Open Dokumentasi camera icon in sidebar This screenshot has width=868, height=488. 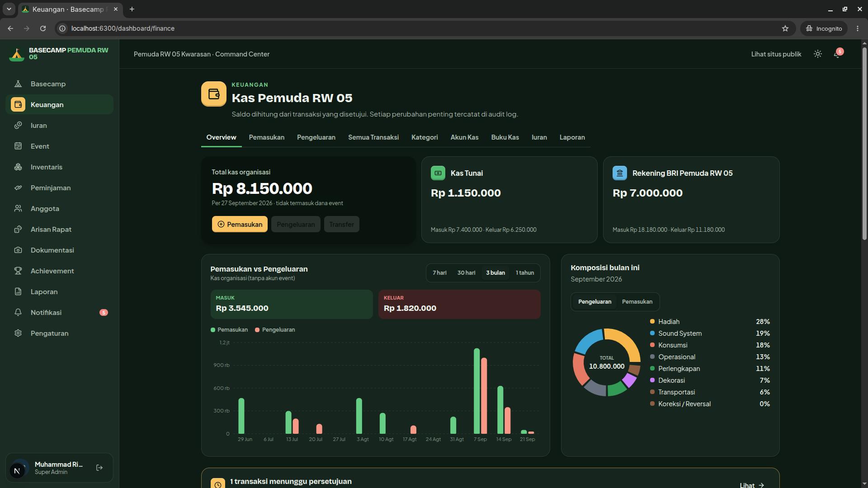coord(18,250)
